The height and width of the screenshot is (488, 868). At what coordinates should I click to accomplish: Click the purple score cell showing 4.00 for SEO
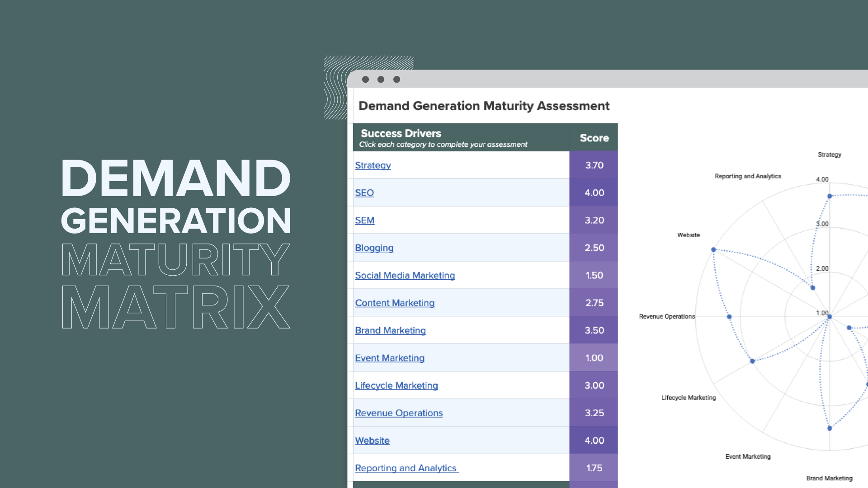pos(593,192)
